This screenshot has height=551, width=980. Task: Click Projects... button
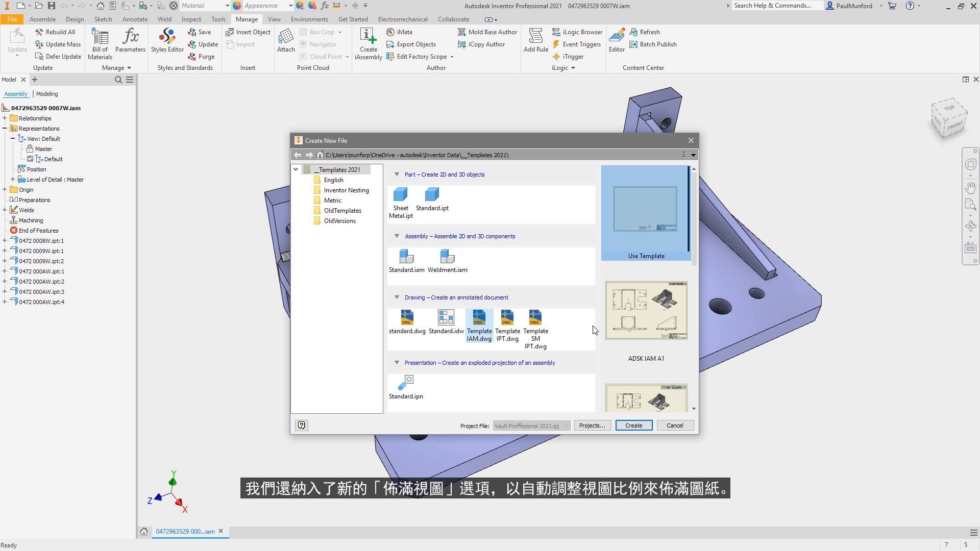[x=592, y=425]
